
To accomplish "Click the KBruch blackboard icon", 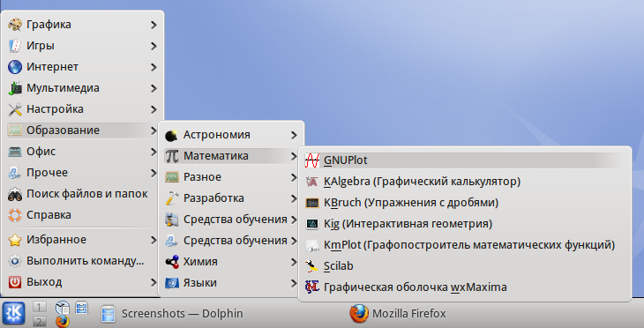I will pos(312,203).
